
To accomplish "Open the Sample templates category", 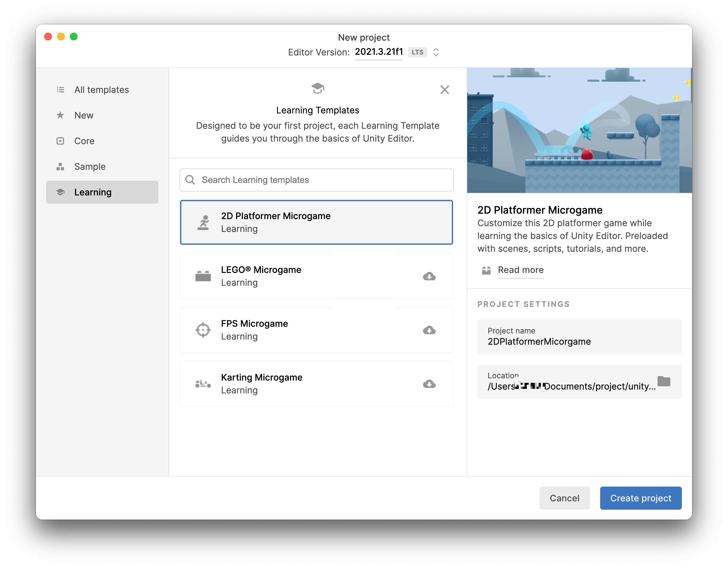I will pos(90,167).
